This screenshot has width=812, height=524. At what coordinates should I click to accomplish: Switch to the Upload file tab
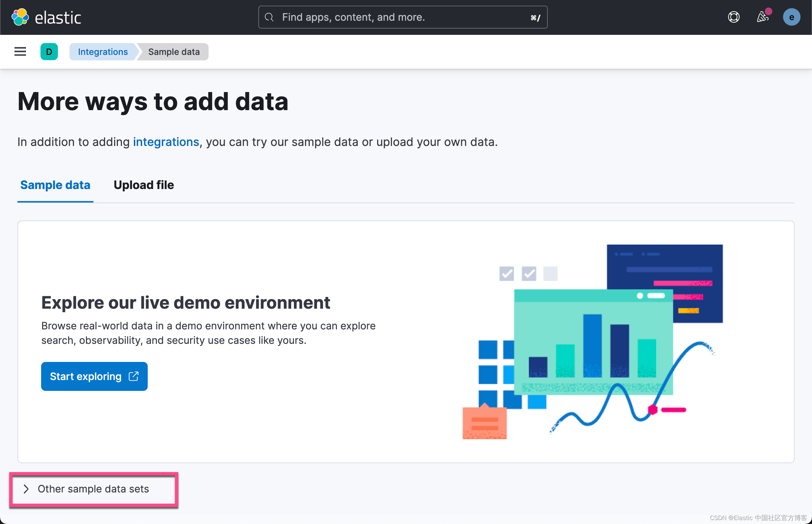click(143, 185)
